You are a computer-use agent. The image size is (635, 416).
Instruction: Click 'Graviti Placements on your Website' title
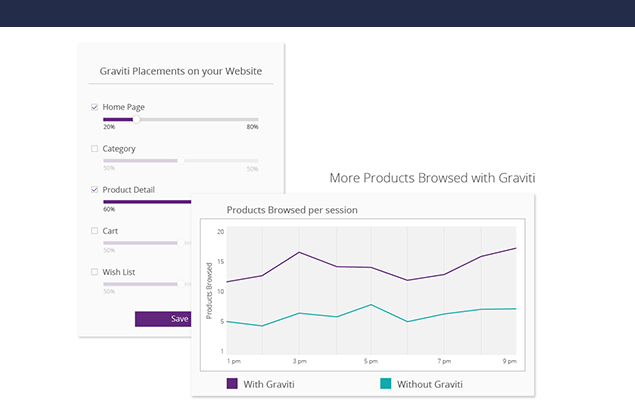click(x=181, y=71)
